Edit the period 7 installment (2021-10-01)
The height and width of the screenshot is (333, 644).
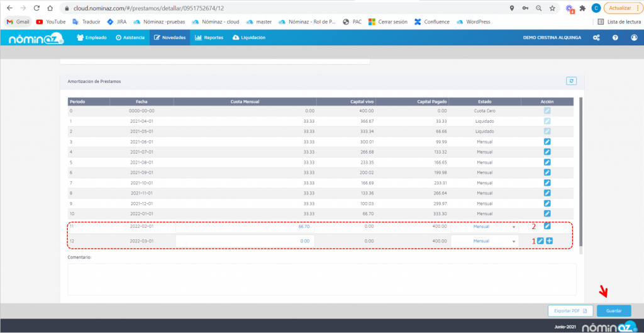[x=547, y=183]
